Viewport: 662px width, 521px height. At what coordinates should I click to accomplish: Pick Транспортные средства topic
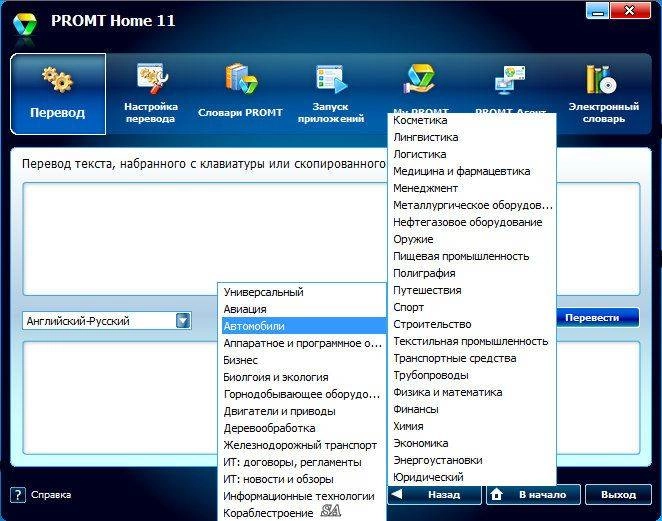[x=472, y=358]
